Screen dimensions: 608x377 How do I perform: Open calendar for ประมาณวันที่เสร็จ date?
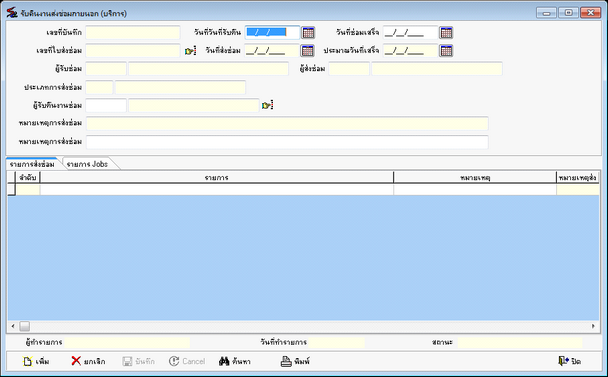tap(446, 51)
